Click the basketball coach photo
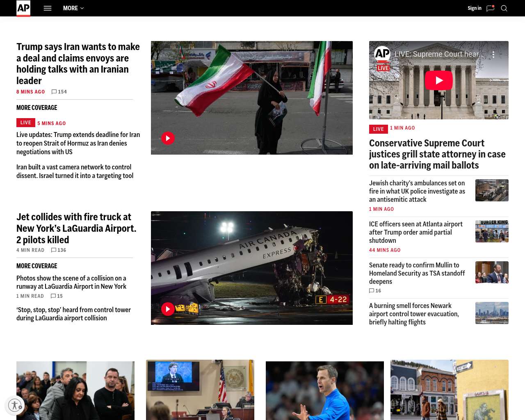Image resolution: width=525 pixels, height=420 pixels. tap(325, 390)
